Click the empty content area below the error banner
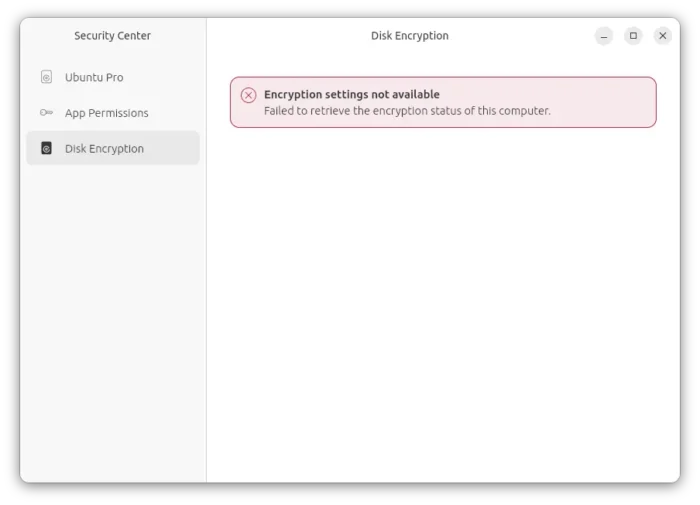Screen dimensions: 700x505 pos(443,300)
